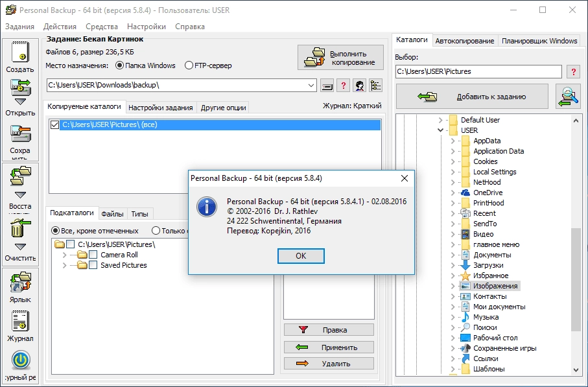Check the C:\Users\USER\Pictures\ root checkbox

coord(70,244)
